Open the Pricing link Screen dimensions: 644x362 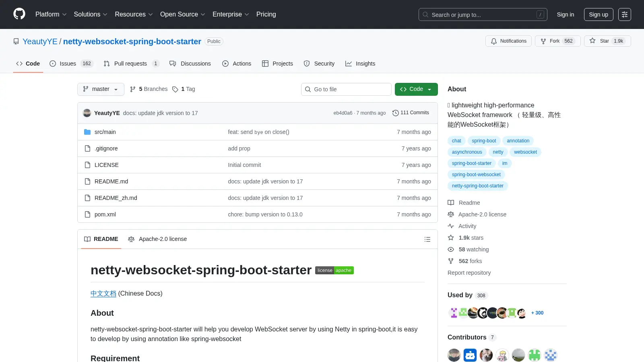266,14
